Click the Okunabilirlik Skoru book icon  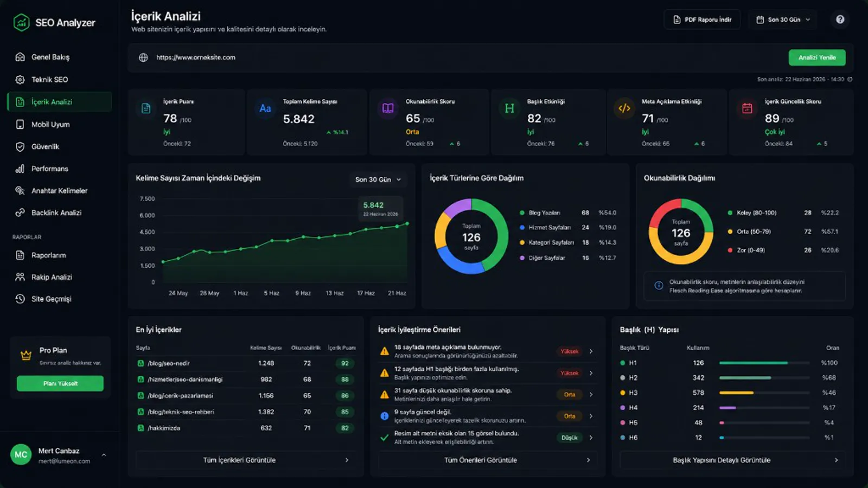pyautogui.click(x=388, y=108)
